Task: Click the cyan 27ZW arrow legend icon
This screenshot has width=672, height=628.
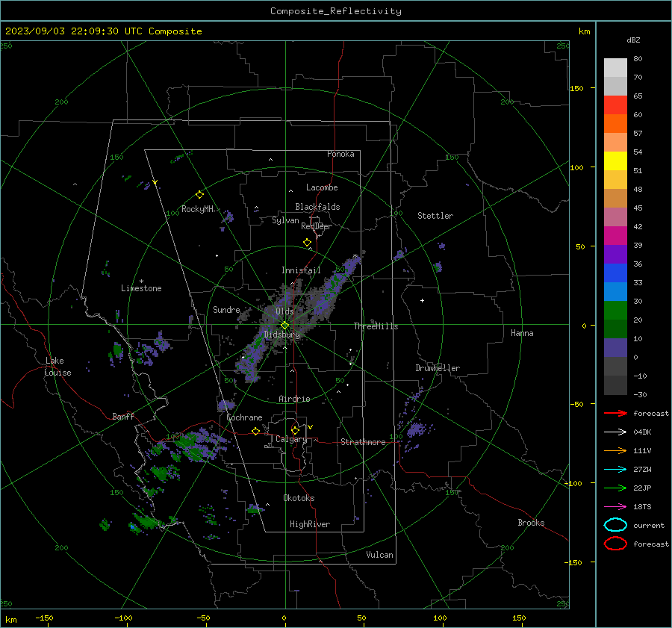Action: (x=615, y=470)
